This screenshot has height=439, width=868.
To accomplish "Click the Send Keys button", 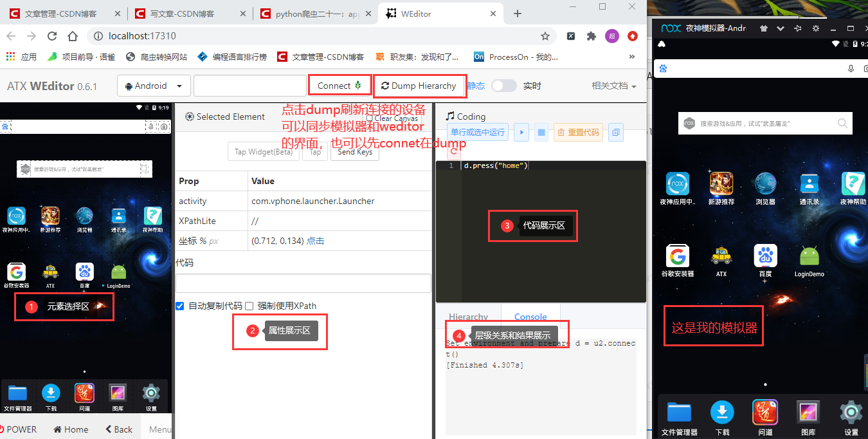I will (x=355, y=151).
